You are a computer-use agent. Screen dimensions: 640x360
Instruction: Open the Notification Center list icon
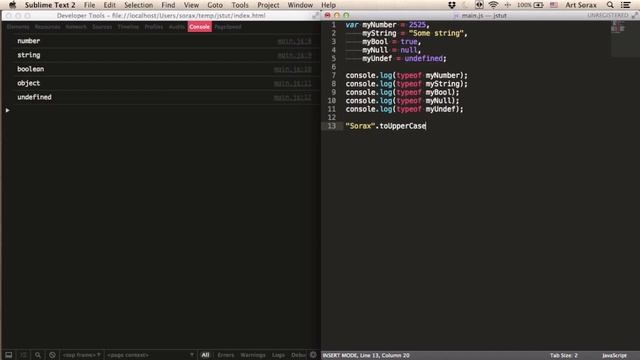tap(625, 5)
